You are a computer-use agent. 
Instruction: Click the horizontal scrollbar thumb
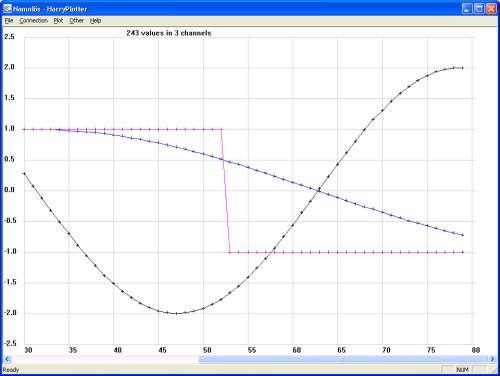point(343,359)
